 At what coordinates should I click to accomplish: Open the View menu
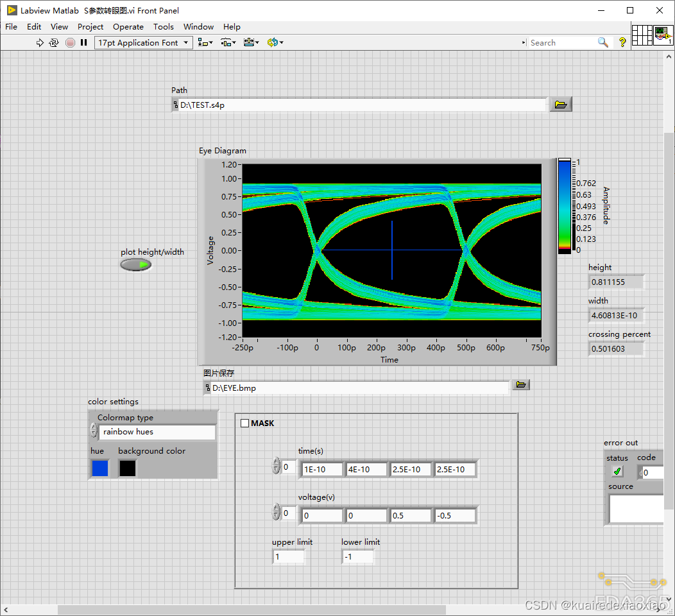pyautogui.click(x=60, y=27)
